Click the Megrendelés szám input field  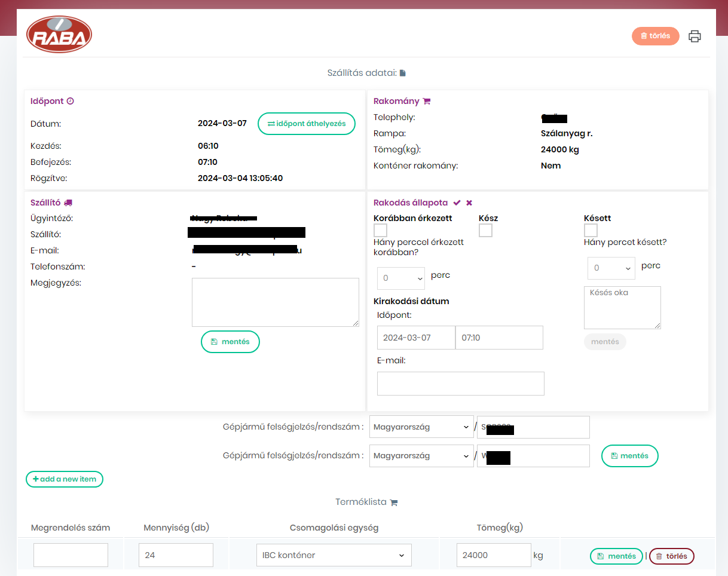(x=71, y=555)
